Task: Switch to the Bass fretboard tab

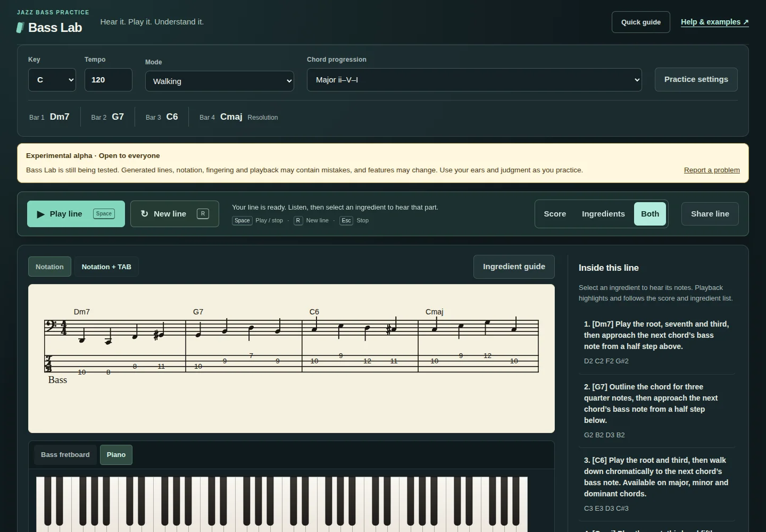Action: tap(65, 455)
